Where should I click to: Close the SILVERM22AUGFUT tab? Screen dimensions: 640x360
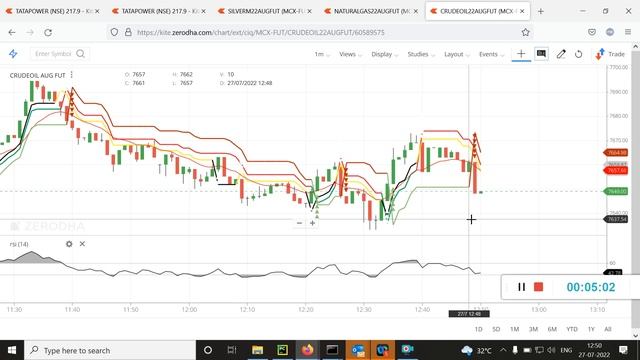pos(309,11)
